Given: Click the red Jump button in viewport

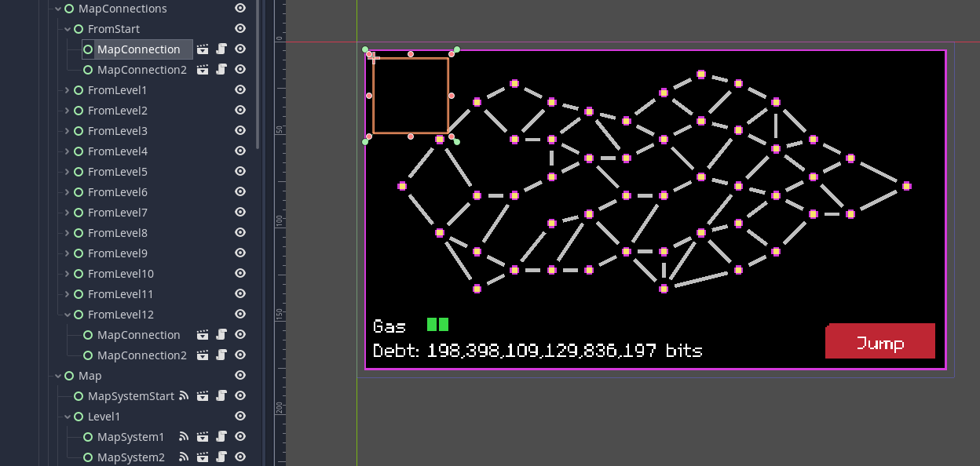Looking at the screenshot, I should point(880,341).
